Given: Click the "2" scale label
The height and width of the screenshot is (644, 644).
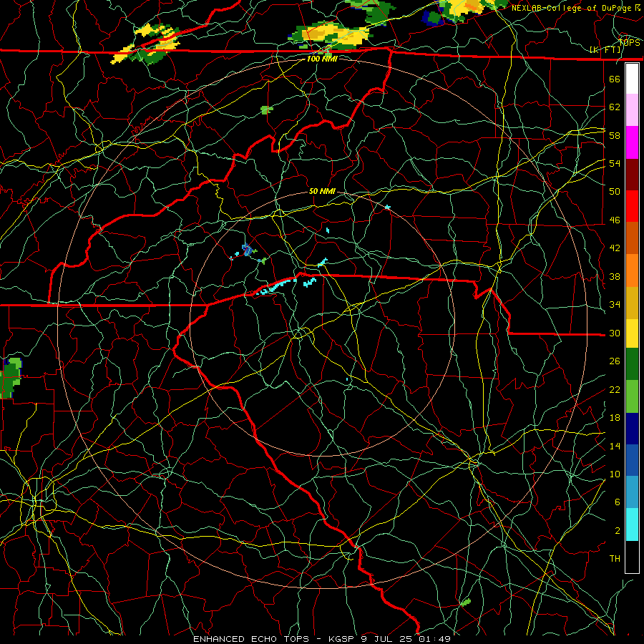Looking at the screenshot, I should pyautogui.click(x=618, y=531).
